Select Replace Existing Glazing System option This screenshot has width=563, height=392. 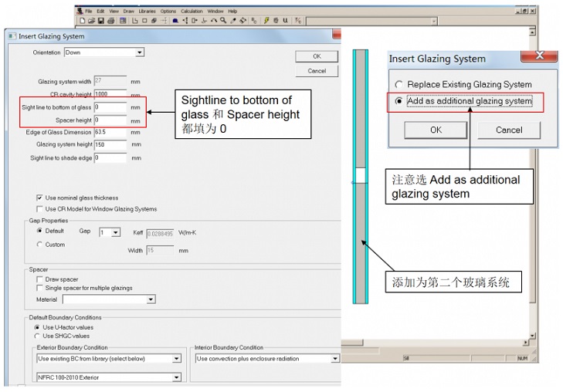(399, 85)
